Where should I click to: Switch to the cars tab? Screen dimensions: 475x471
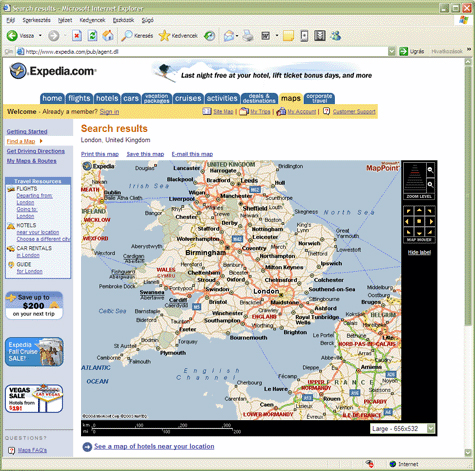[x=131, y=98]
